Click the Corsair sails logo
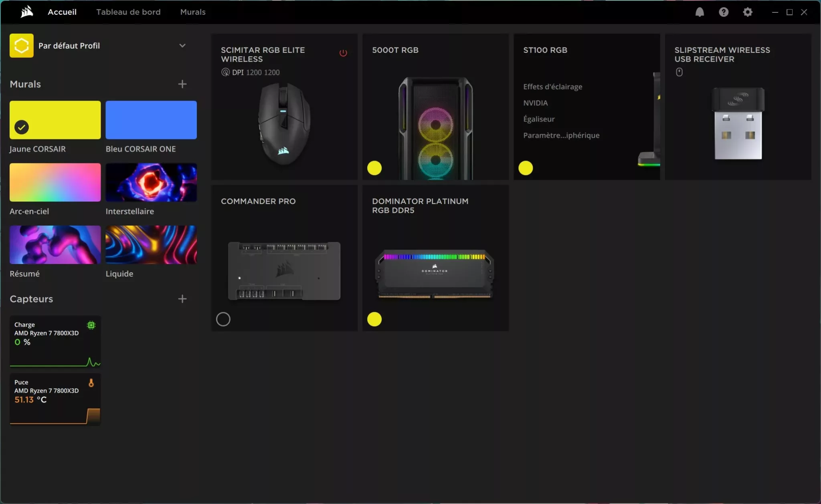This screenshot has height=504, width=821. tap(27, 12)
